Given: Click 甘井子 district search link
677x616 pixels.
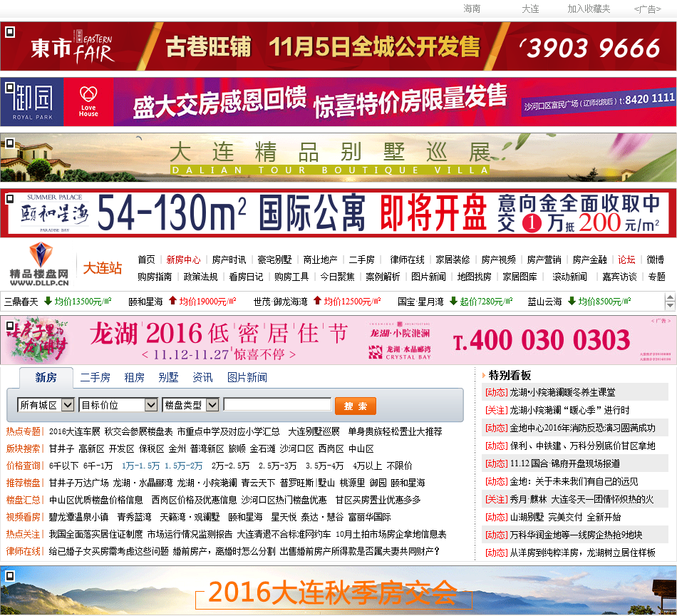Looking at the screenshot, I should 61,449.
